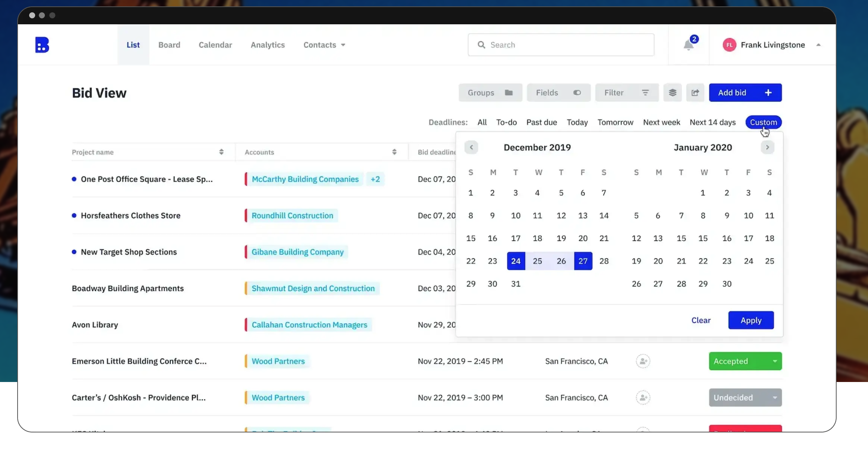Expand the Contacts dropdown menu
The height and width of the screenshot is (456, 868).
click(324, 45)
